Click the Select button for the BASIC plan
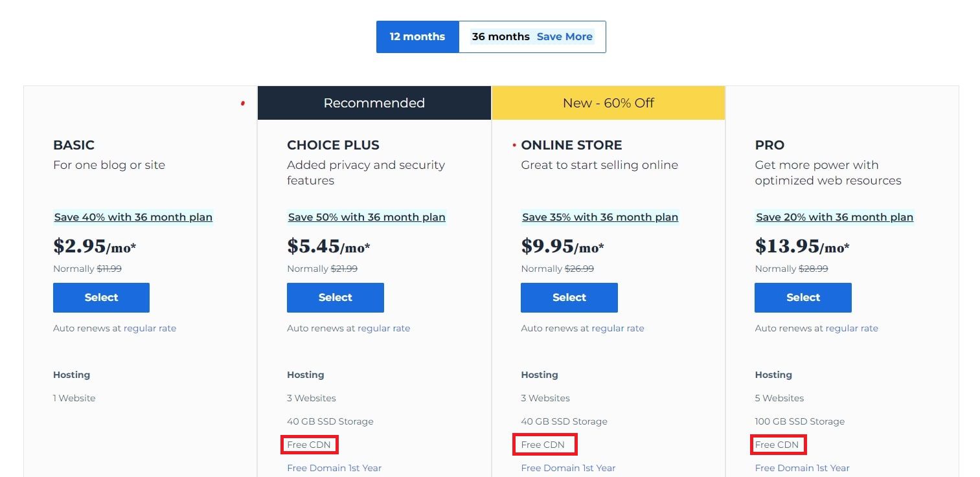The height and width of the screenshot is (477, 980). point(101,297)
